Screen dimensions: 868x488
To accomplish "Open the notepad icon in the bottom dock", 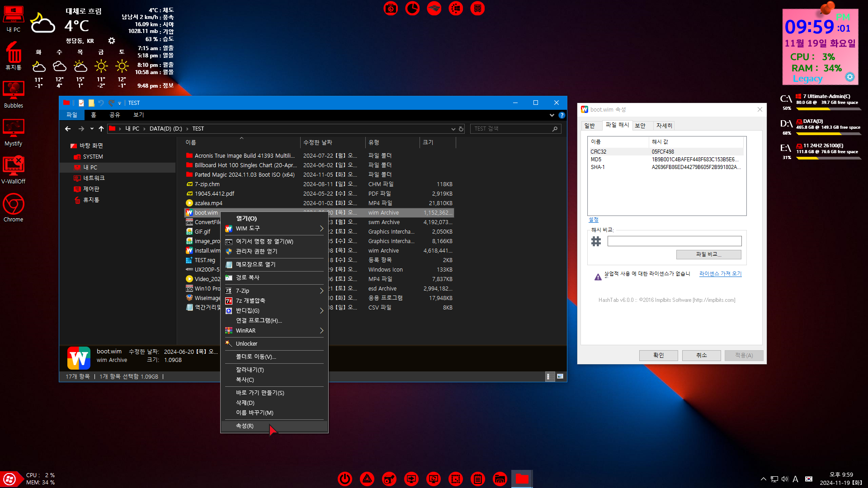I will 478,479.
